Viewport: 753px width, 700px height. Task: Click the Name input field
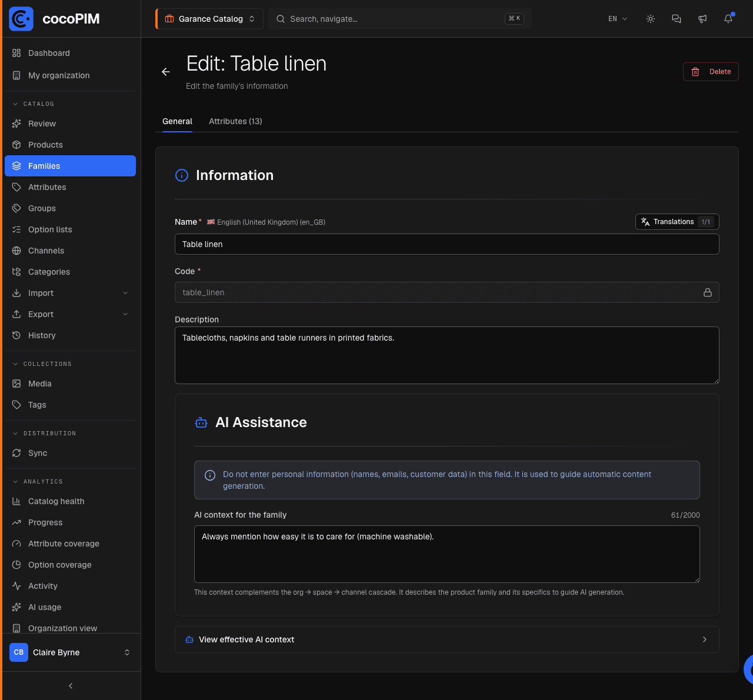click(x=447, y=244)
